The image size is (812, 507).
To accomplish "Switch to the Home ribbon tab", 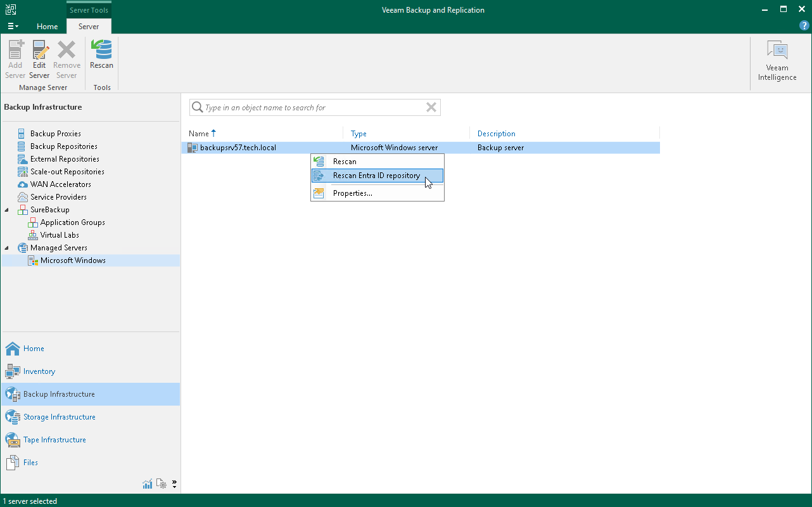I will [x=48, y=26].
